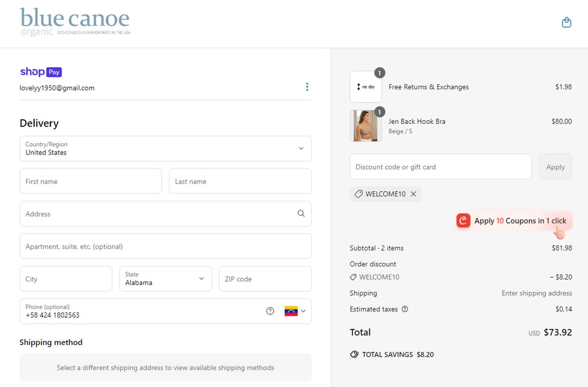588x387 pixels.
Task: Click the re do Free Returns thumbnail
Action: click(x=365, y=87)
